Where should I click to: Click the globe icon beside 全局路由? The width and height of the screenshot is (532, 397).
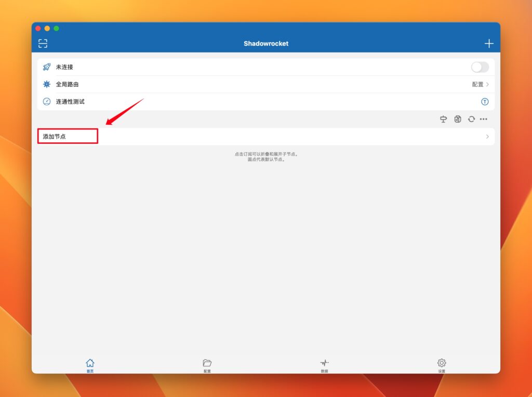tap(46, 84)
